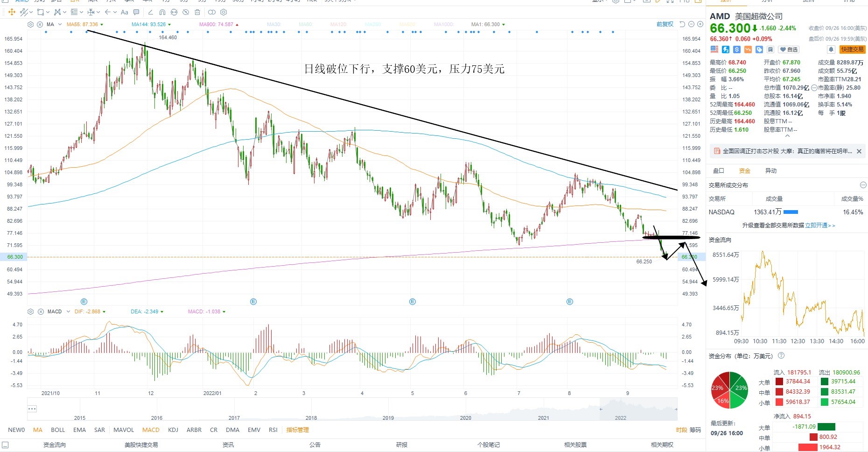
Task: Toggle the MA1 line visibility
Action: click(x=488, y=24)
